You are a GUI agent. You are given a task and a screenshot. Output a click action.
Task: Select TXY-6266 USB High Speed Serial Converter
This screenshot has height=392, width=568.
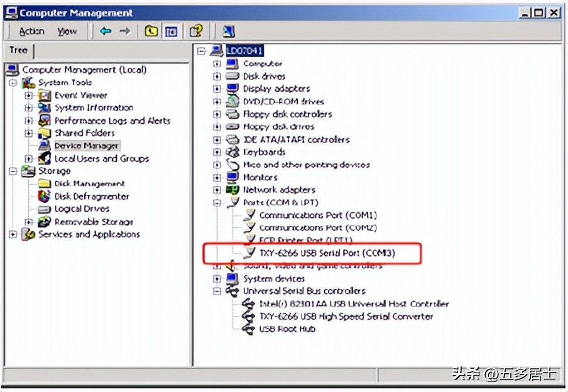(346, 316)
